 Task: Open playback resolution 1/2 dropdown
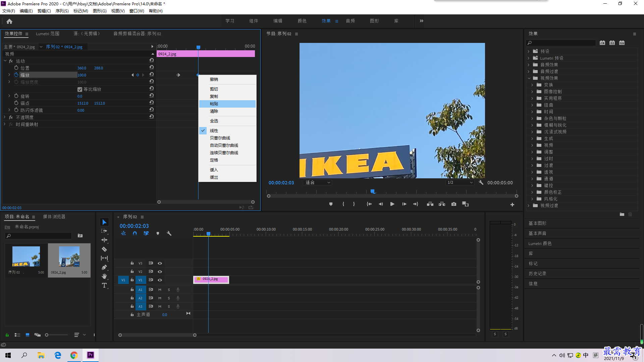pyautogui.click(x=460, y=183)
